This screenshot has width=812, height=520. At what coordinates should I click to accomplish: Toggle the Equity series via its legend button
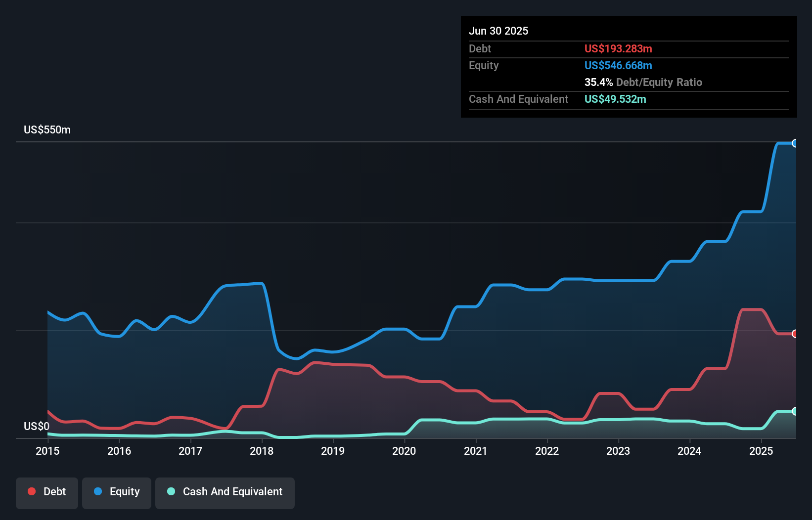116,492
